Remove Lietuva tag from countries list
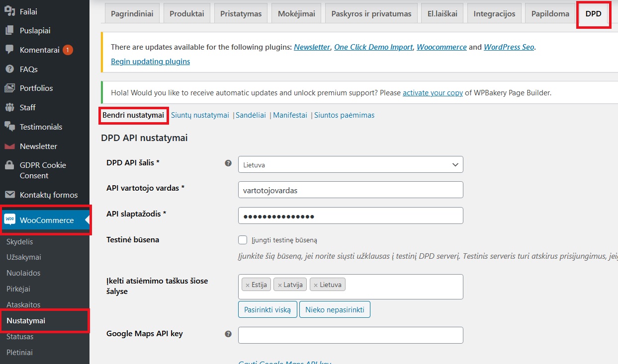This screenshot has width=618, height=364. (x=316, y=285)
